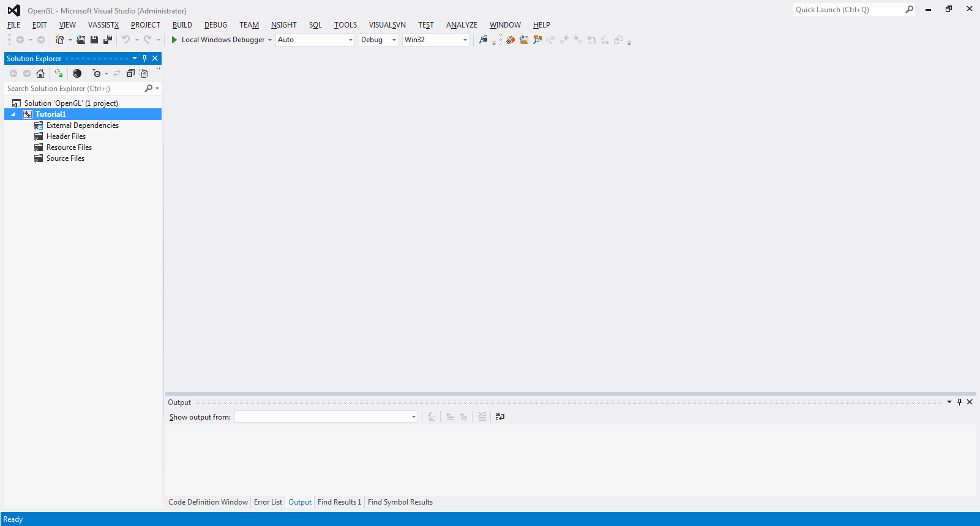Screen dimensions: 980x526
Task: Open the FILE menu
Action: pos(13,25)
